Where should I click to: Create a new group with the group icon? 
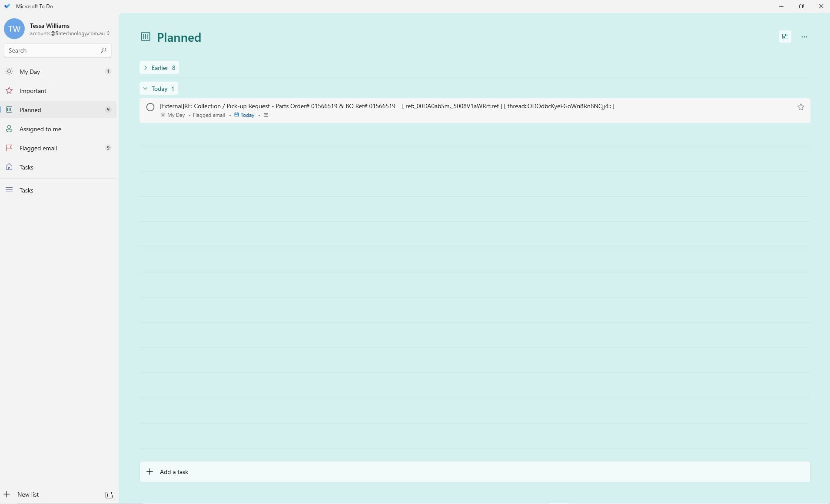(109, 495)
